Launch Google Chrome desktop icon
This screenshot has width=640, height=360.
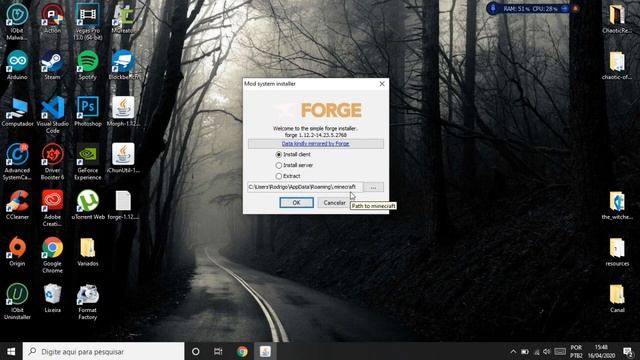pos(52,255)
